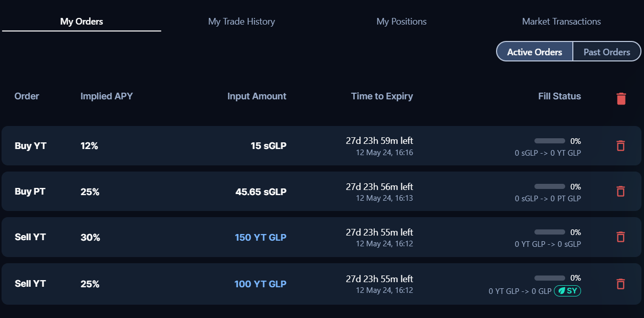Switch to the My Trade History tab
Image resolution: width=644 pixels, height=318 pixels.
tap(241, 22)
